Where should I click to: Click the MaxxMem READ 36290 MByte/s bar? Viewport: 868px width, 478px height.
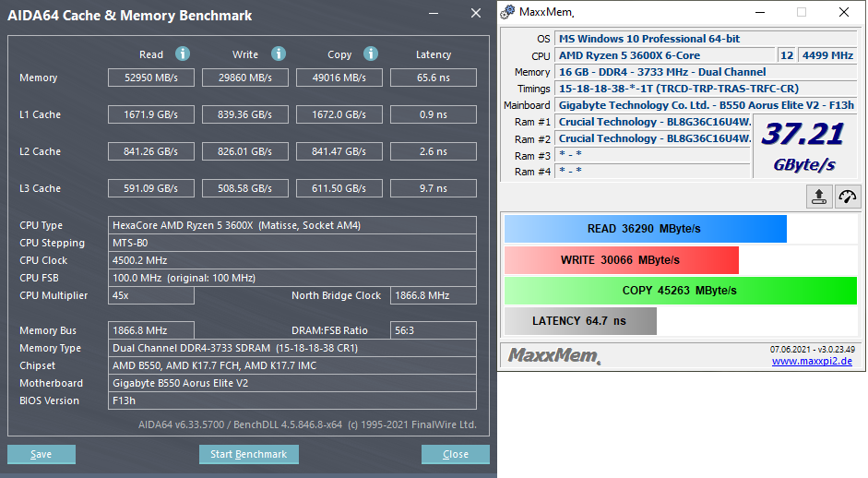coord(646,229)
